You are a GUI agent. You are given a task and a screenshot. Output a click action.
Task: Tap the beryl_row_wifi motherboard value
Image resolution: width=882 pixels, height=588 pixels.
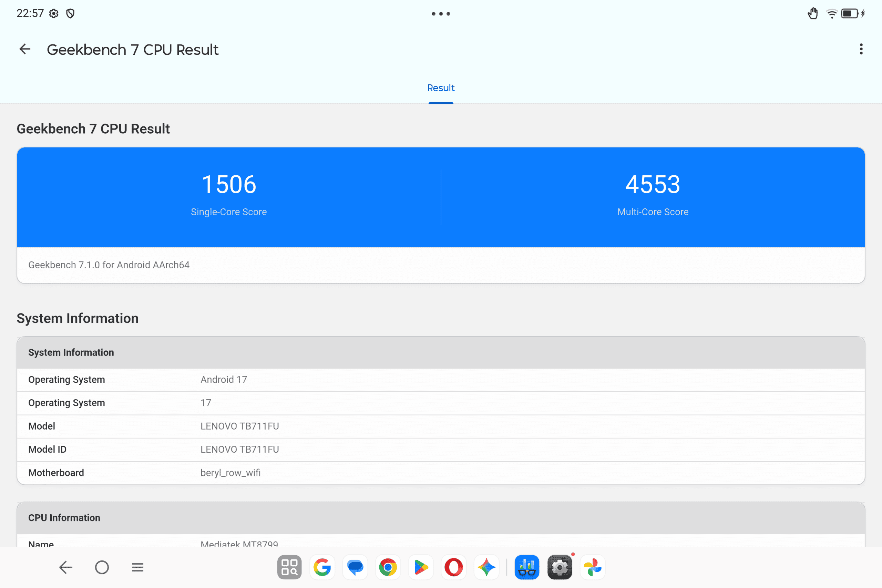[230, 473]
